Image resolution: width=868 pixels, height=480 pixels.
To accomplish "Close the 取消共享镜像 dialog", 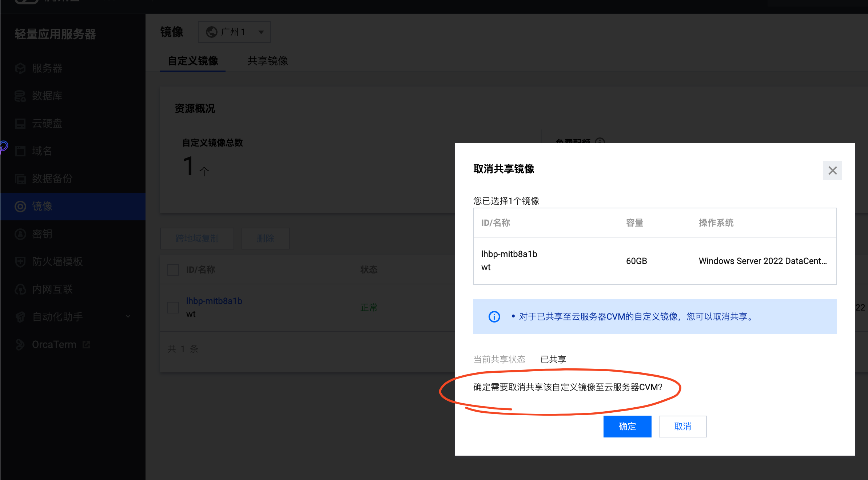I will tap(832, 171).
